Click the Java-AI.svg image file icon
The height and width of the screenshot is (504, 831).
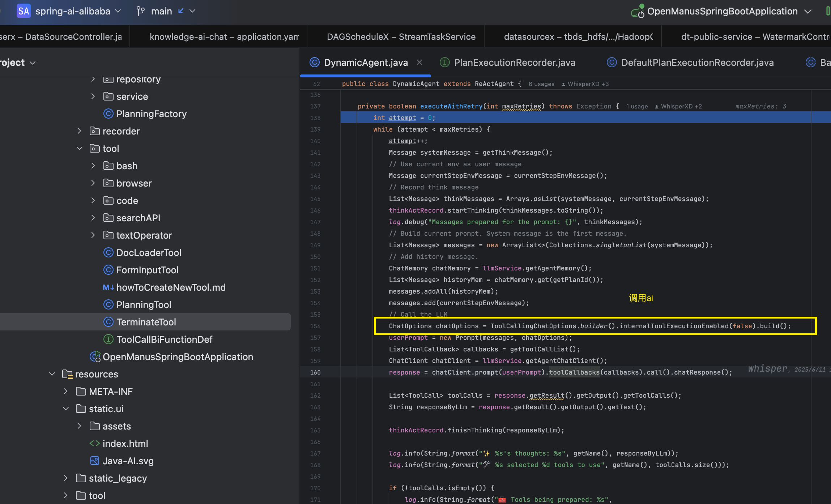[x=94, y=461]
